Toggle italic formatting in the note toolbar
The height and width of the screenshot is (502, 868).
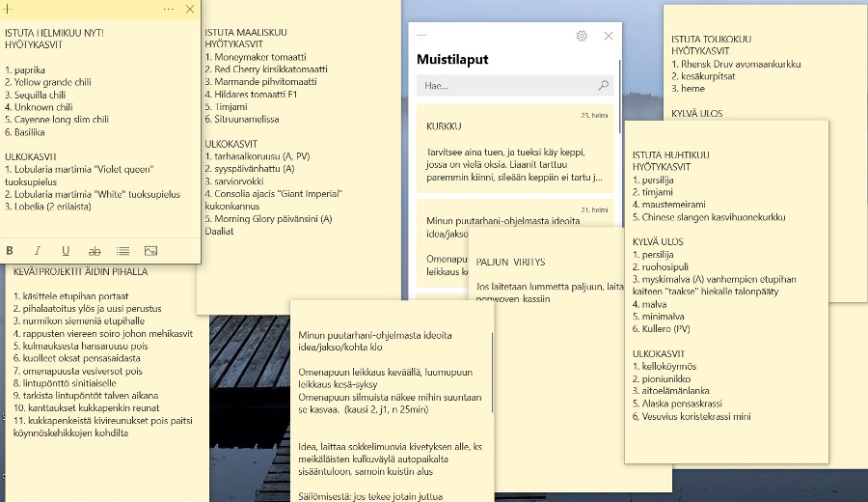click(x=38, y=251)
